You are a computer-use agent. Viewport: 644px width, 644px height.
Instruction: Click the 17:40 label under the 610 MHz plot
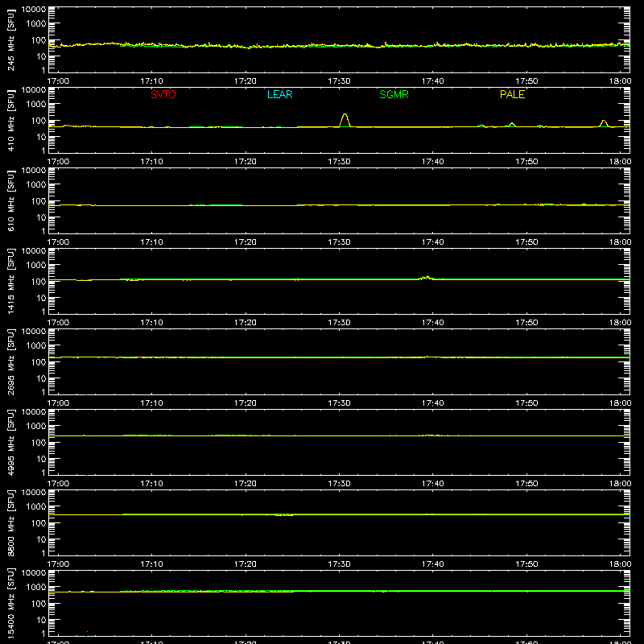click(433, 242)
